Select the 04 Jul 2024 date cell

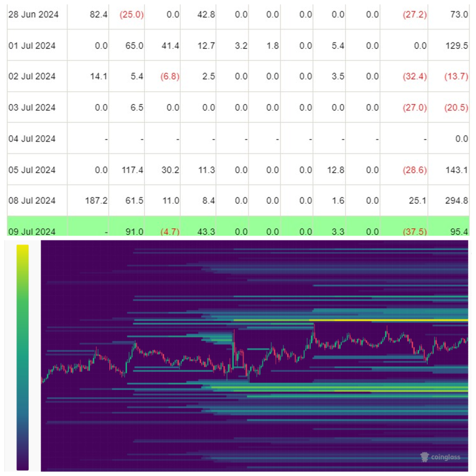(37, 139)
